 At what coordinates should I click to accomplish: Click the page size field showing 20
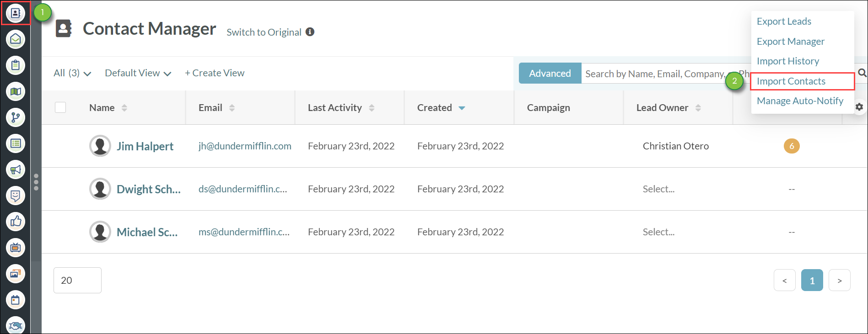coord(77,281)
